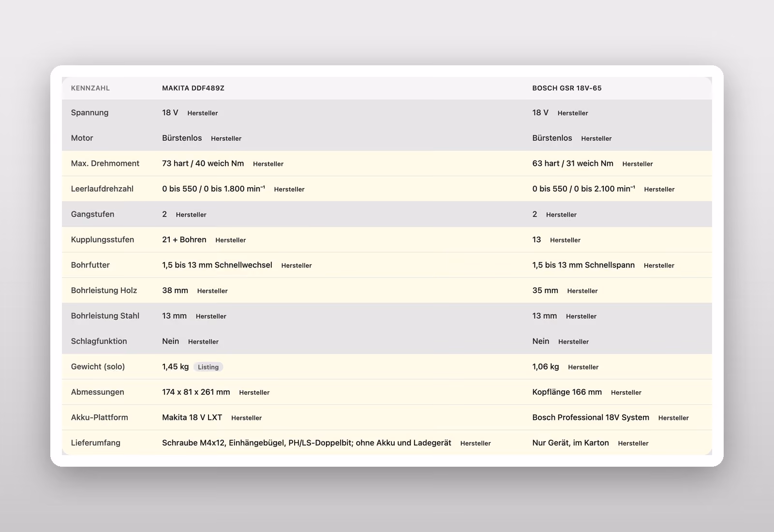Select "Bosch Professional 18V System"

tap(591, 417)
